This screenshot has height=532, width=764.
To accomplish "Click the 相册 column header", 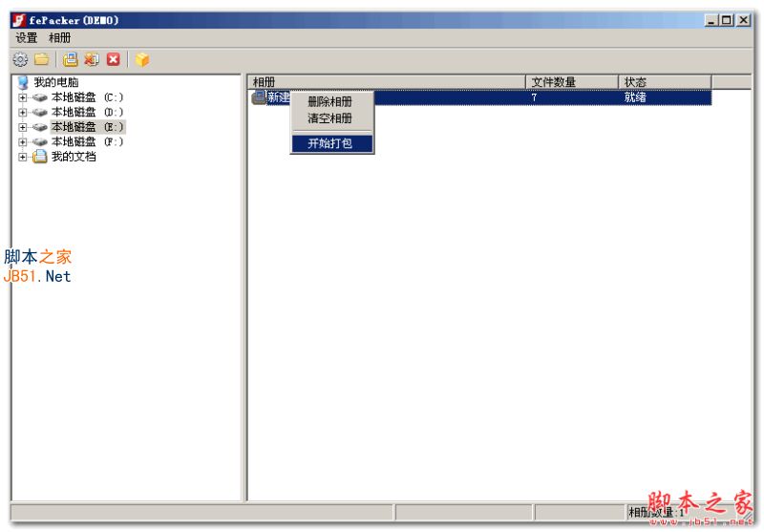I will tap(387, 82).
